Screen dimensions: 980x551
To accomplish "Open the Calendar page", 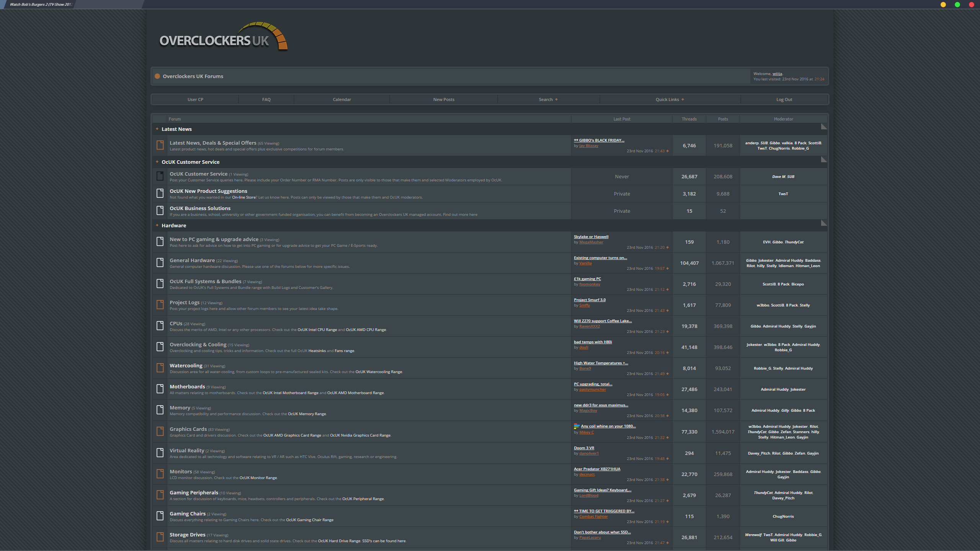I will [342, 99].
